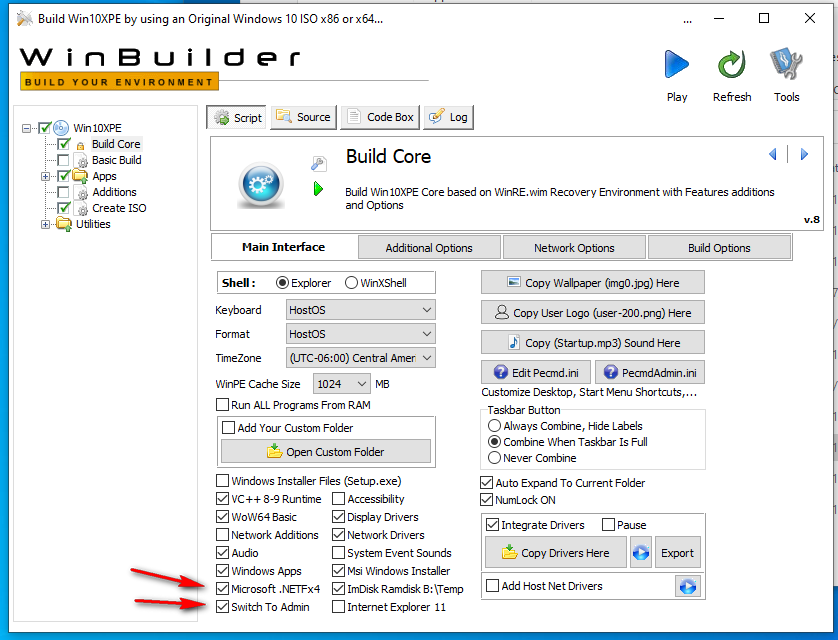Select Additions tree item
The height and width of the screenshot is (640, 838).
click(114, 192)
